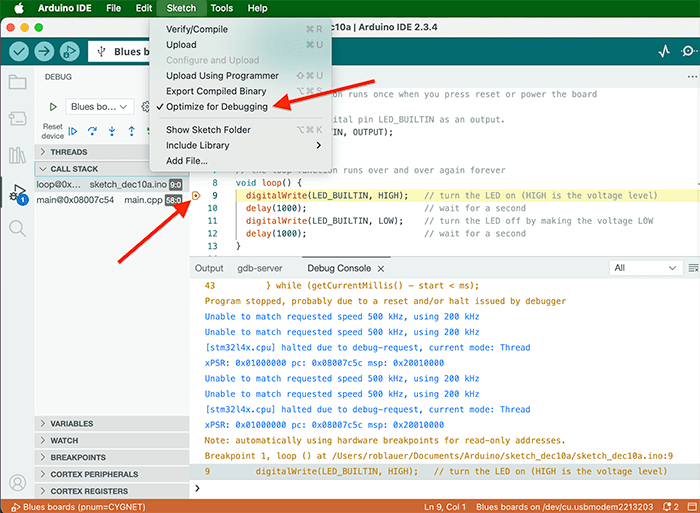Open the editor more options ellipsis
The image size is (700, 513).
click(x=692, y=77)
